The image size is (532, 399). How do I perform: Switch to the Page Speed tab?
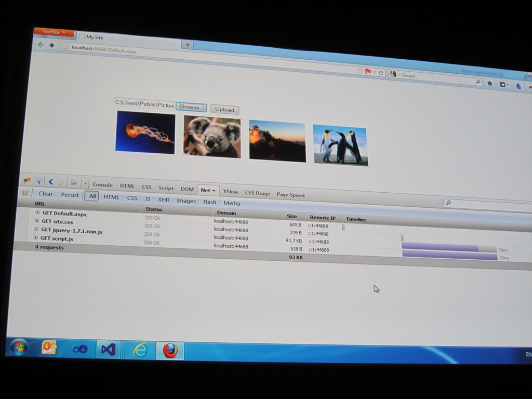pyautogui.click(x=290, y=195)
